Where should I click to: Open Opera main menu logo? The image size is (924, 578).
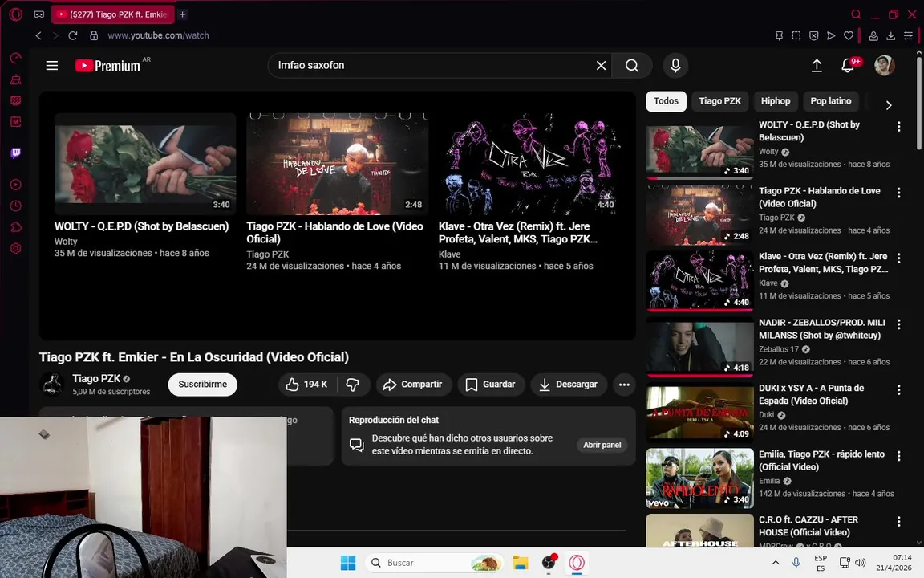(16, 14)
